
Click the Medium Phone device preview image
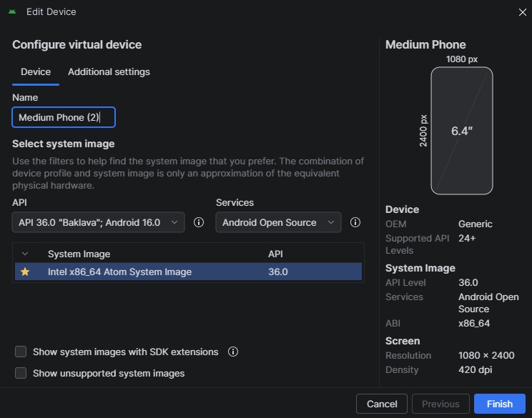(x=462, y=131)
